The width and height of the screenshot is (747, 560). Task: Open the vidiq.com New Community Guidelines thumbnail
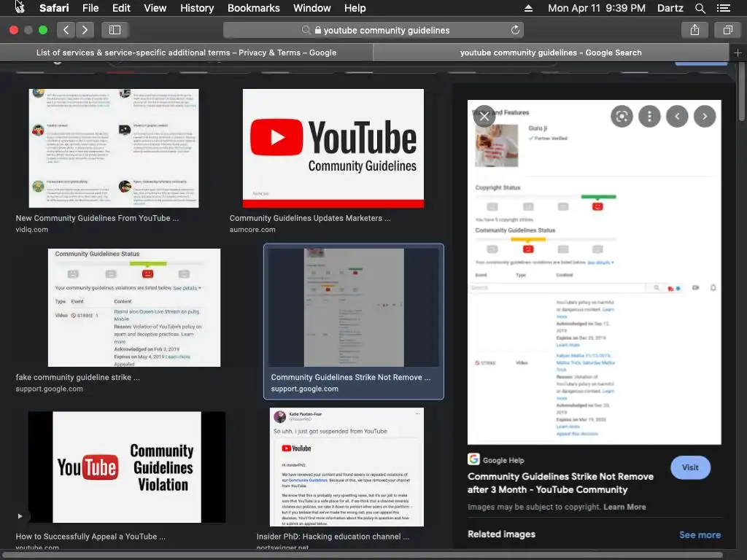point(113,148)
